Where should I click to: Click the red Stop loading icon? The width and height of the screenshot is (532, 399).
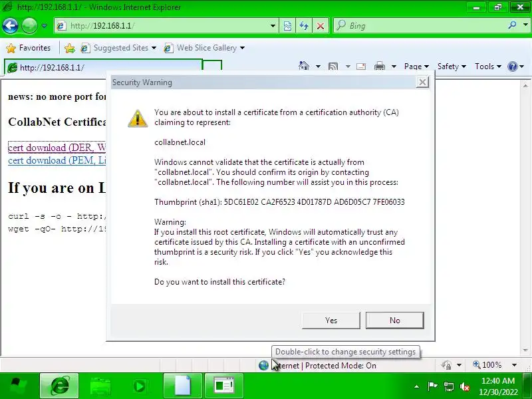click(320, 26)
